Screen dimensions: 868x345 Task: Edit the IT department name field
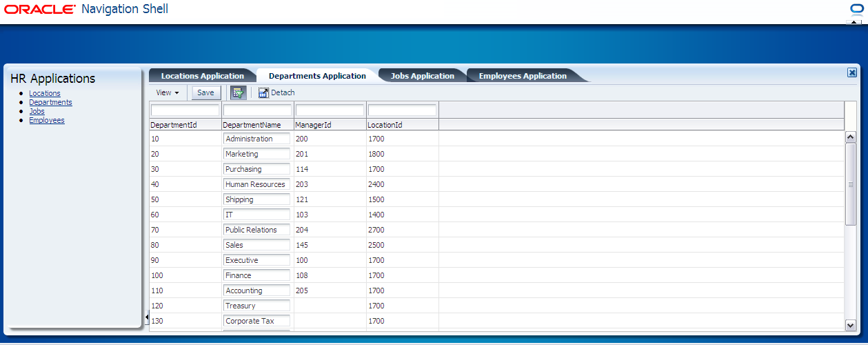click(256, 215)
